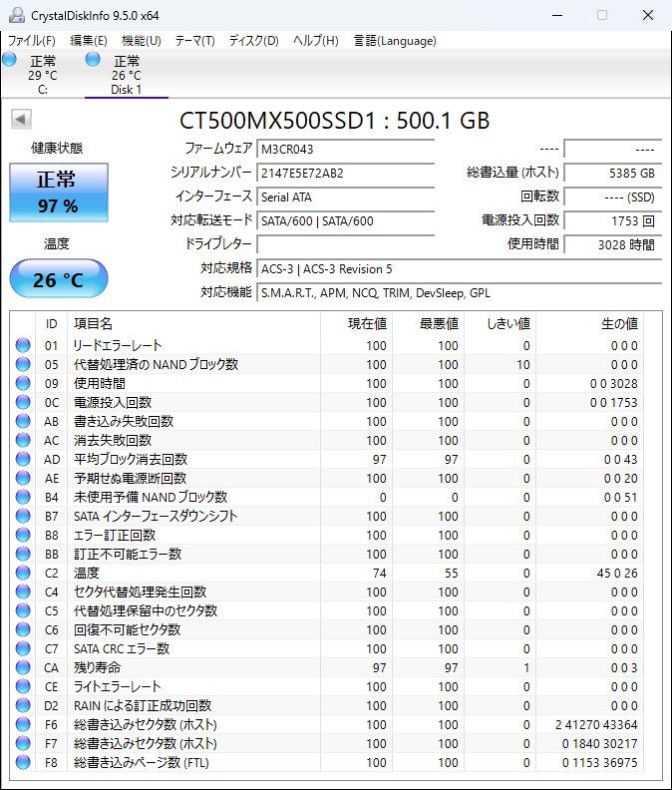Click the CrystalDiskInfo app icon in title bar
The width and height of the screenshot is (672, 790).
pos(15,15)
